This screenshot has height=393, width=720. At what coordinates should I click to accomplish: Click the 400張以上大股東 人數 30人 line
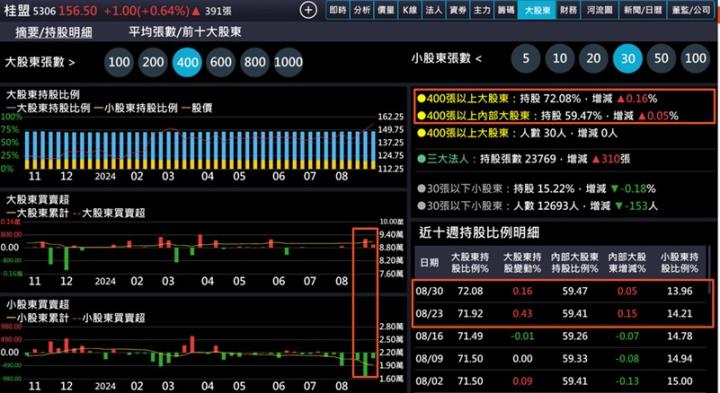click(517, 133)
